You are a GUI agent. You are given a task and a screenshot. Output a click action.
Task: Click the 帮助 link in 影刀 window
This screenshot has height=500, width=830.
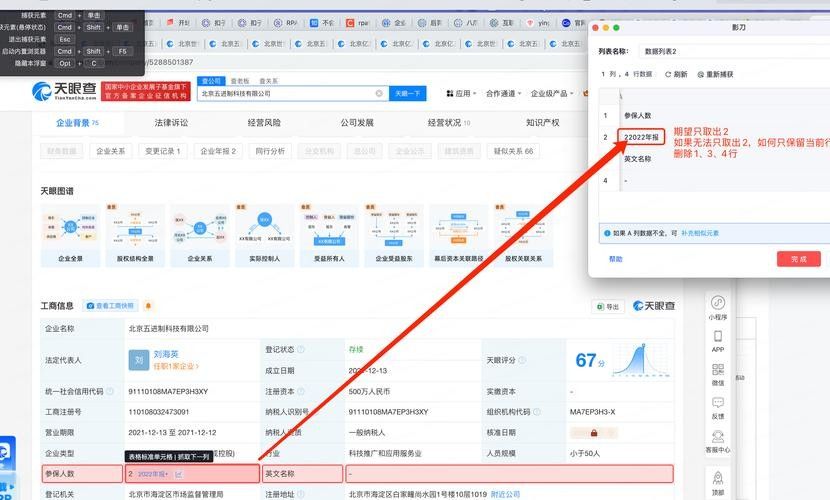(616, 259)
